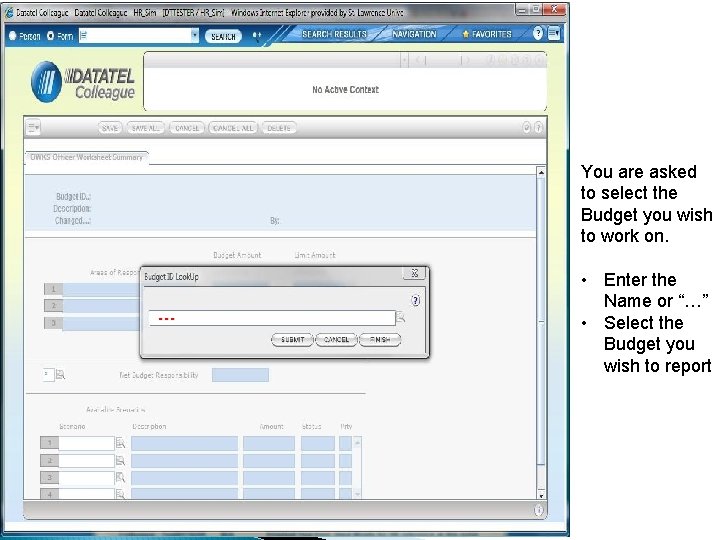Click the SAVE button
The height and width of the screenshot is (540, 720).
(x=110, y=128)
